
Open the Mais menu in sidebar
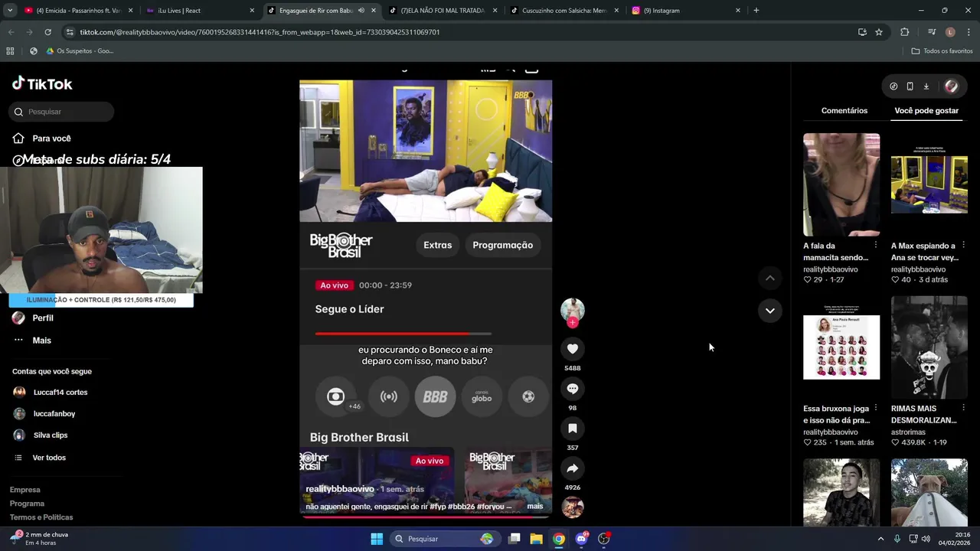[x=41, y=341]
